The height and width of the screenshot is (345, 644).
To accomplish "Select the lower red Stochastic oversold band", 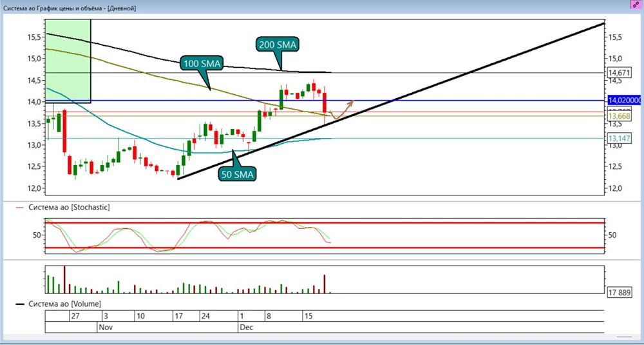I will 325,248.
